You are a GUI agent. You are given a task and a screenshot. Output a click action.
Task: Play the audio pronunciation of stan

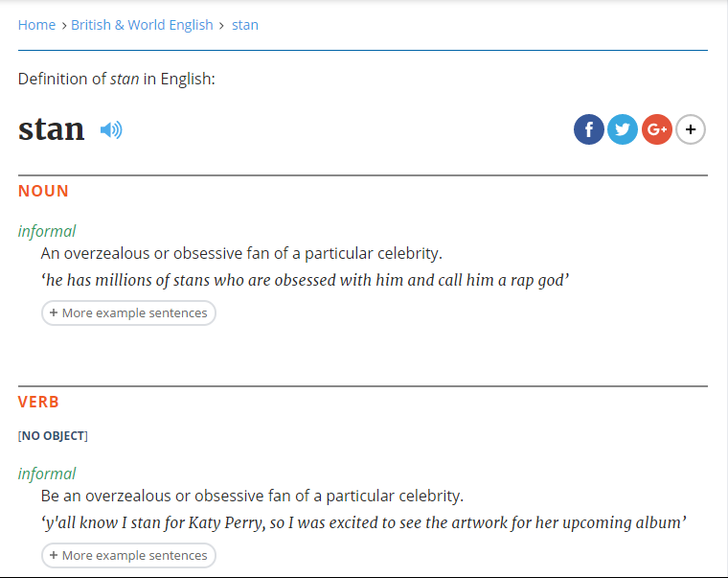pyautogui.click(x=111, y=129)
